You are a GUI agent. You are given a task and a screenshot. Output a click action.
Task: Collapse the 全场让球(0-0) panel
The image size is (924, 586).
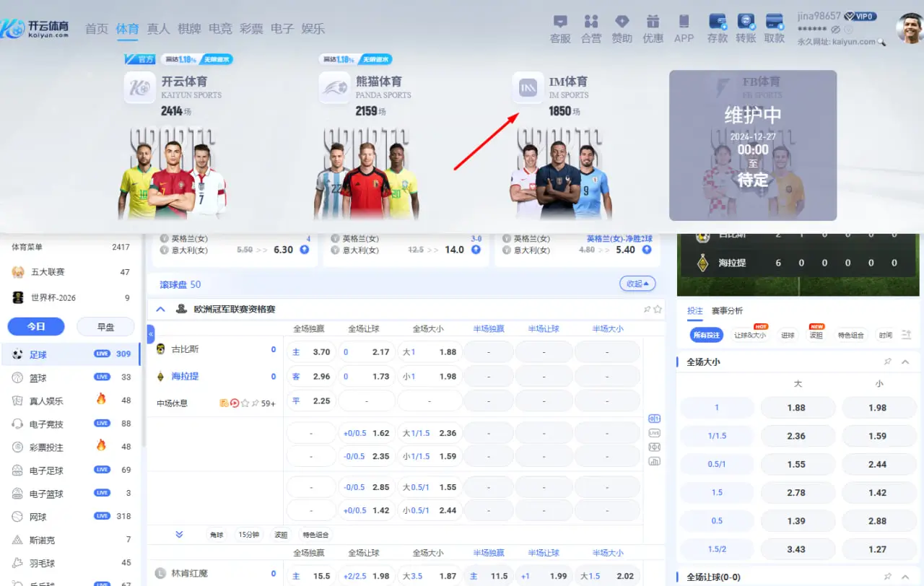[x=905, y=577]
